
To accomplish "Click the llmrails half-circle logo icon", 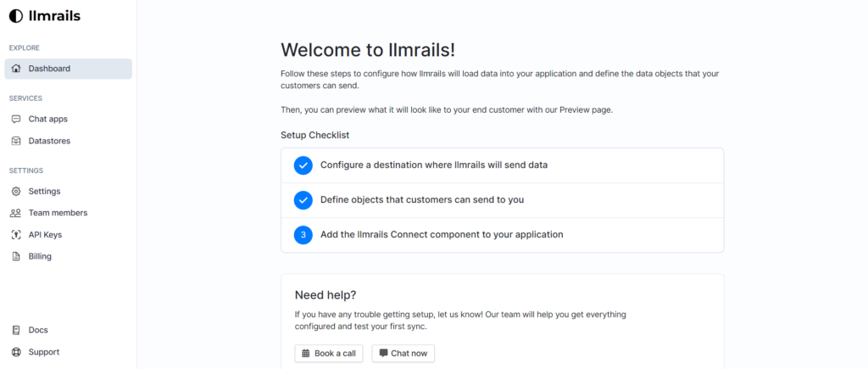I will [16, 16].
